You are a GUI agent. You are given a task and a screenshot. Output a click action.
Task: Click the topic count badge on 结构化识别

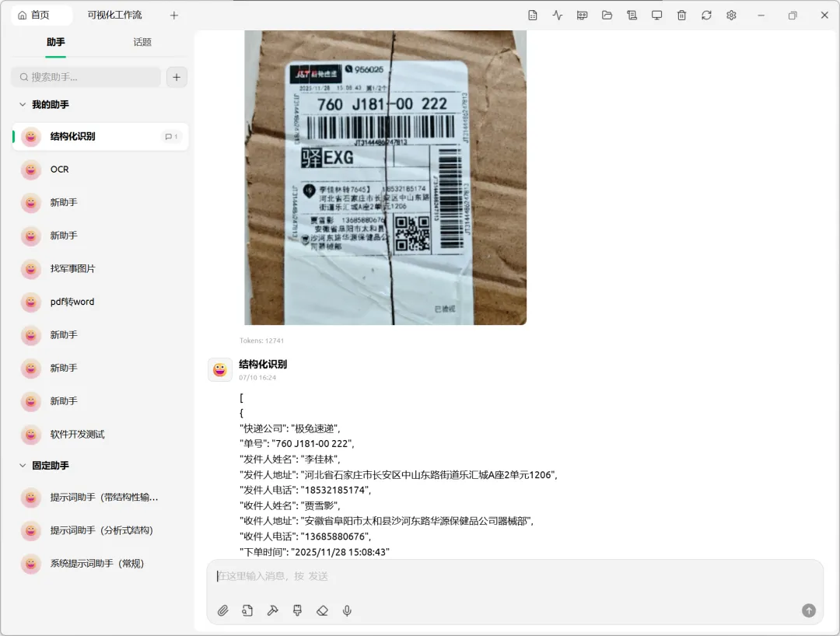(171, 137)
